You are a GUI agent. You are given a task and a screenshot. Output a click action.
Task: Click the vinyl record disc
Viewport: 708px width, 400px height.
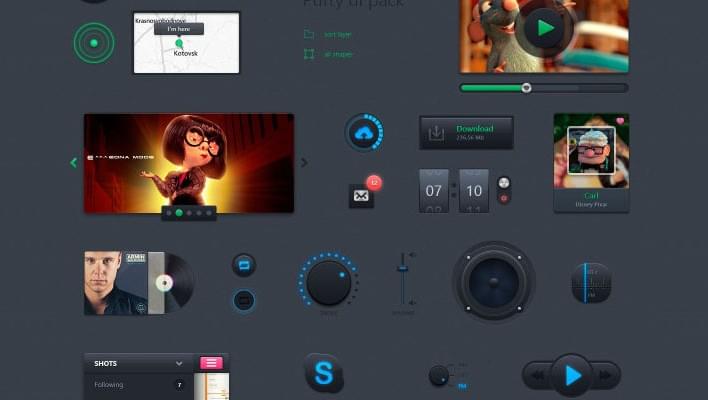point(180,283)
